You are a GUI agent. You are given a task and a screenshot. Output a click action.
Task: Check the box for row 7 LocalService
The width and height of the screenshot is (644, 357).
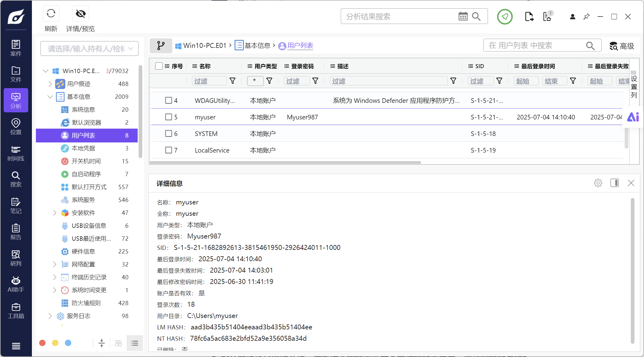click(168, 150)
